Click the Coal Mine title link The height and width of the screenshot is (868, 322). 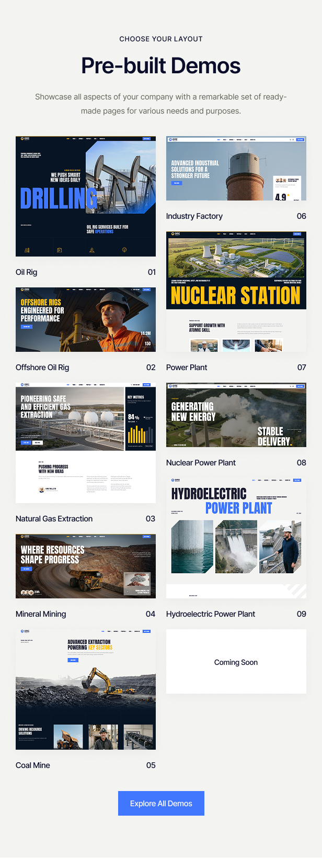(33, 765)
